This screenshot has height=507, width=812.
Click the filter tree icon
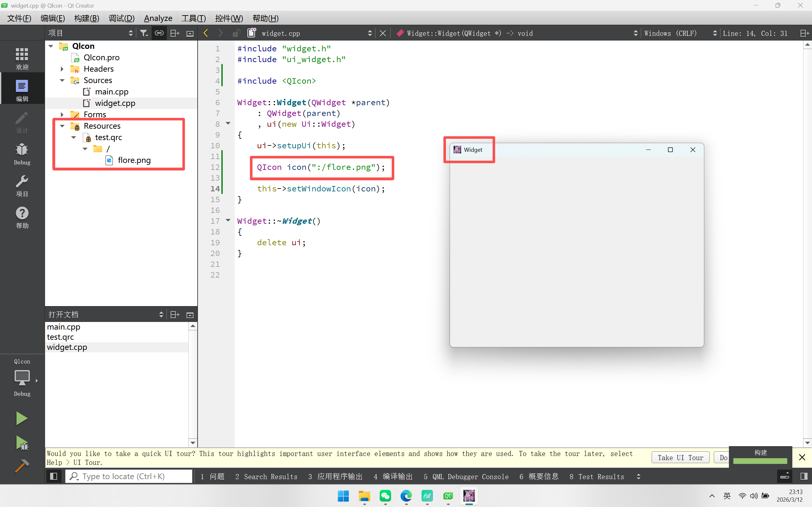point(144,33)
